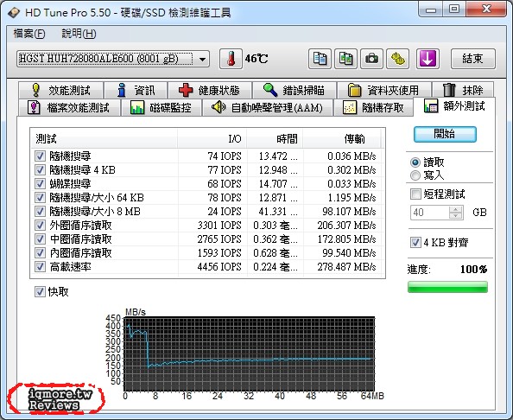Open the 抹除 tab
This screenshot has height=420, width=513.
[463, 90]
